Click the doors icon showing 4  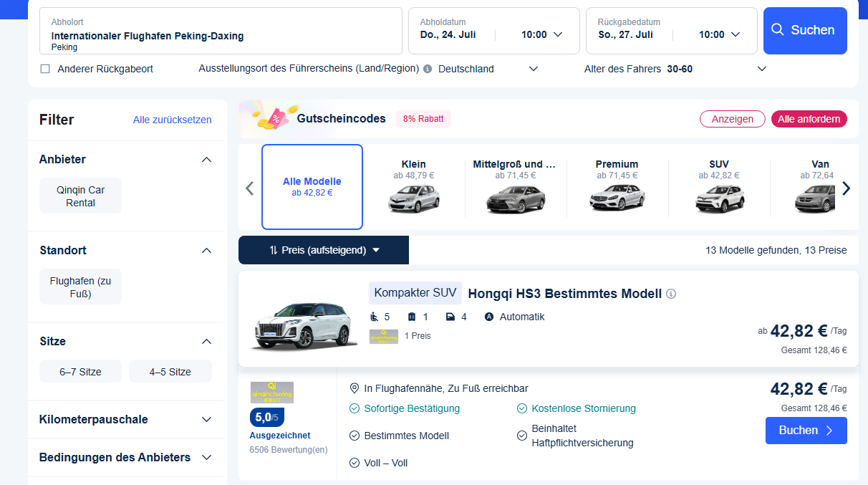[450, 317]
